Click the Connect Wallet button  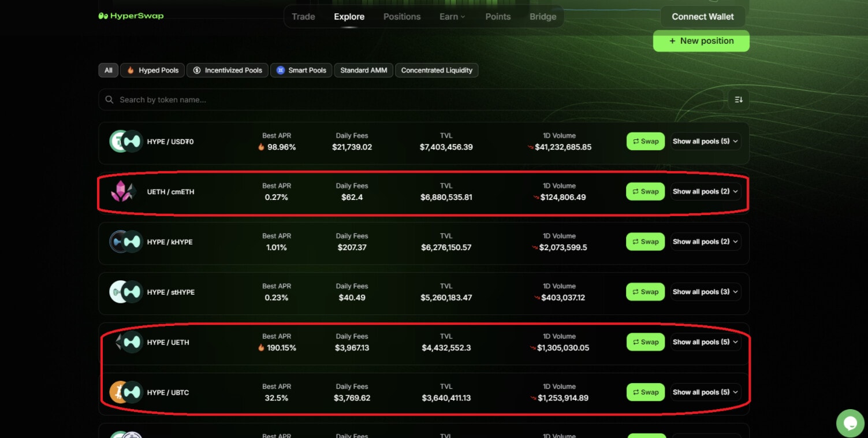(703, 17)
